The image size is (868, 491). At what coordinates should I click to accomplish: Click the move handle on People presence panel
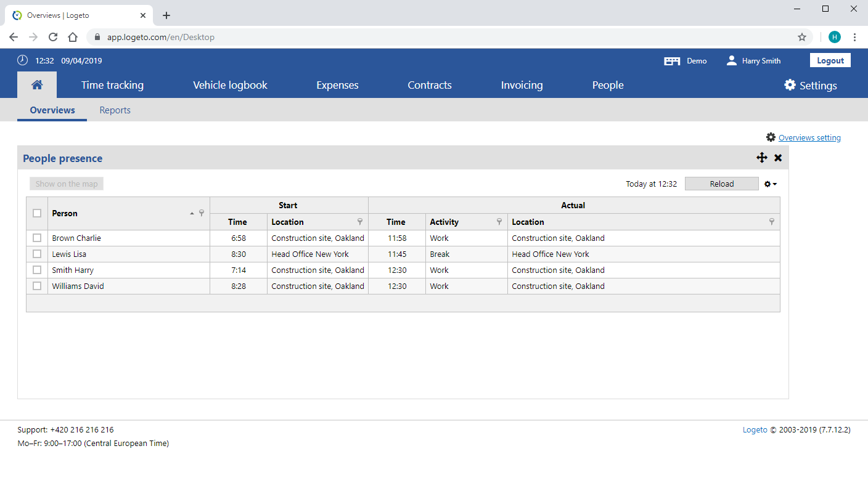click(x=762, y=158)
